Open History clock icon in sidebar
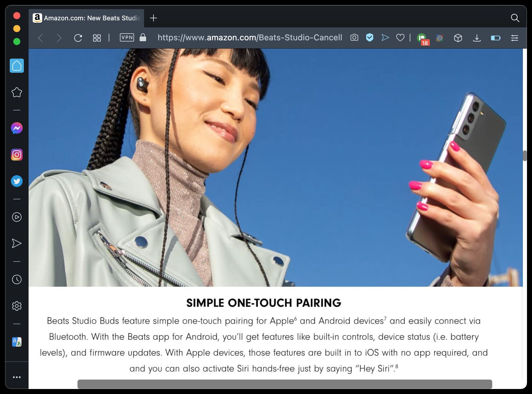 [x=17, y=279]
